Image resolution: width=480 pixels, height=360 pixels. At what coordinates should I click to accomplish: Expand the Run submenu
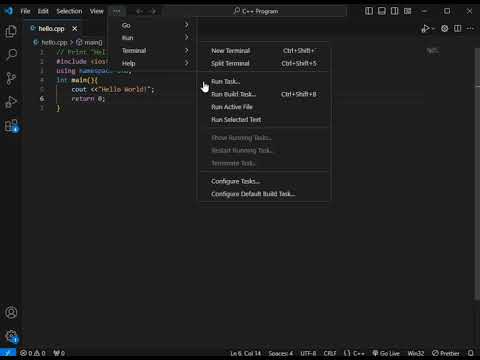pos(155,38)
